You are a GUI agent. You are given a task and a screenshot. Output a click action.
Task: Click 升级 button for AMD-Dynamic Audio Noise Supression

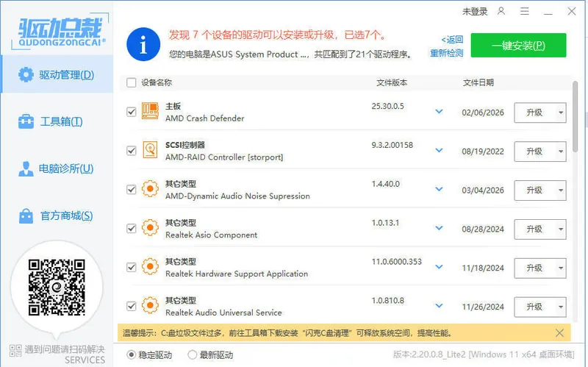(534, 190)
